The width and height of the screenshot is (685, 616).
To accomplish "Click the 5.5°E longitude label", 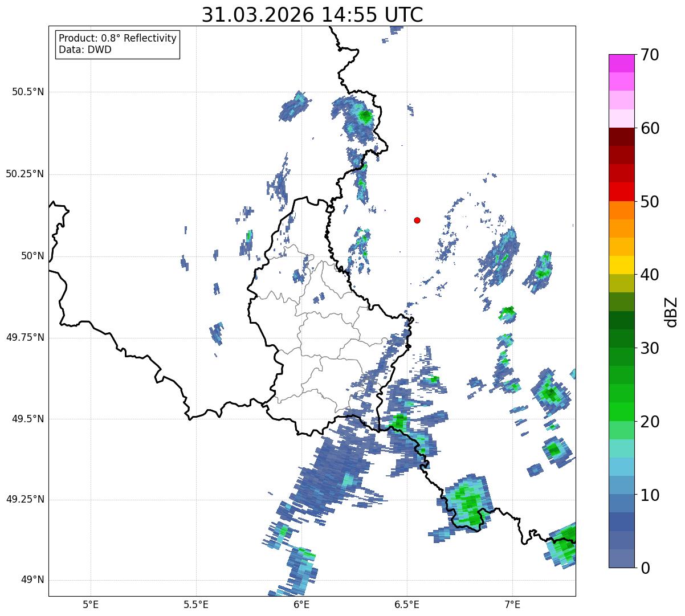I will (196, 604).
